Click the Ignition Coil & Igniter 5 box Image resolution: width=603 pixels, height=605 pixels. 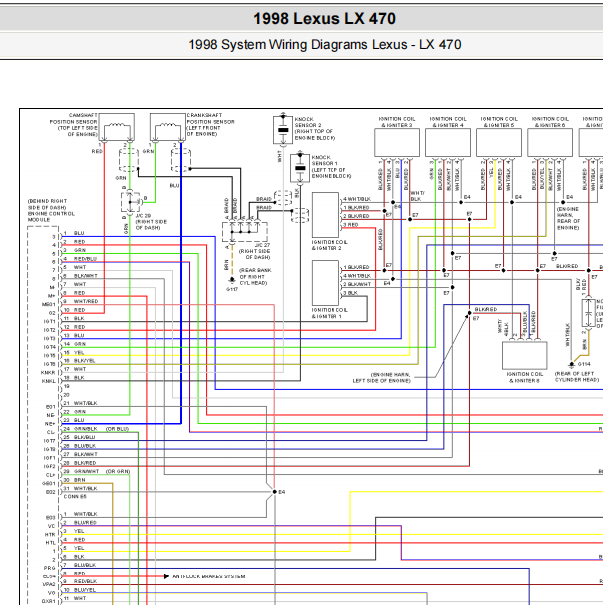[x=499, y=142]
